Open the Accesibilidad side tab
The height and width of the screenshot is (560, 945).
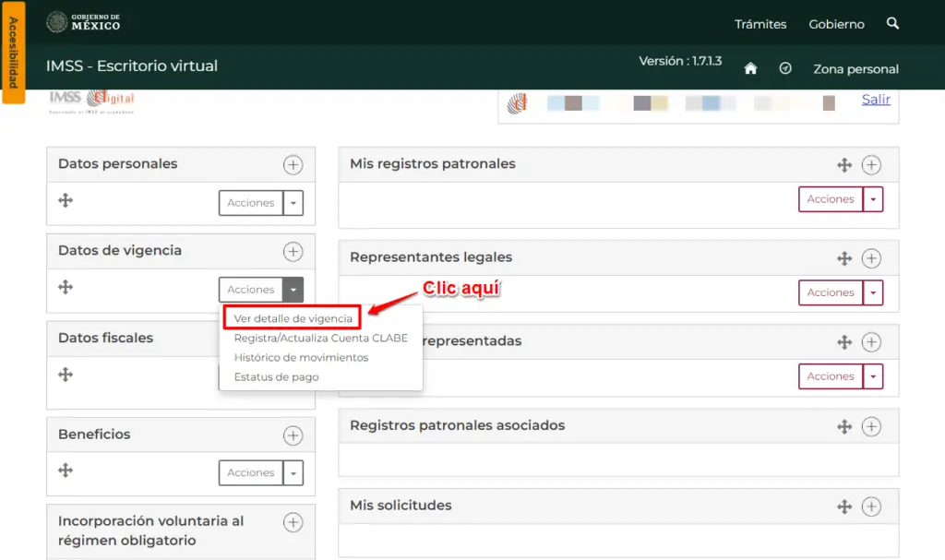pos(13,53)
